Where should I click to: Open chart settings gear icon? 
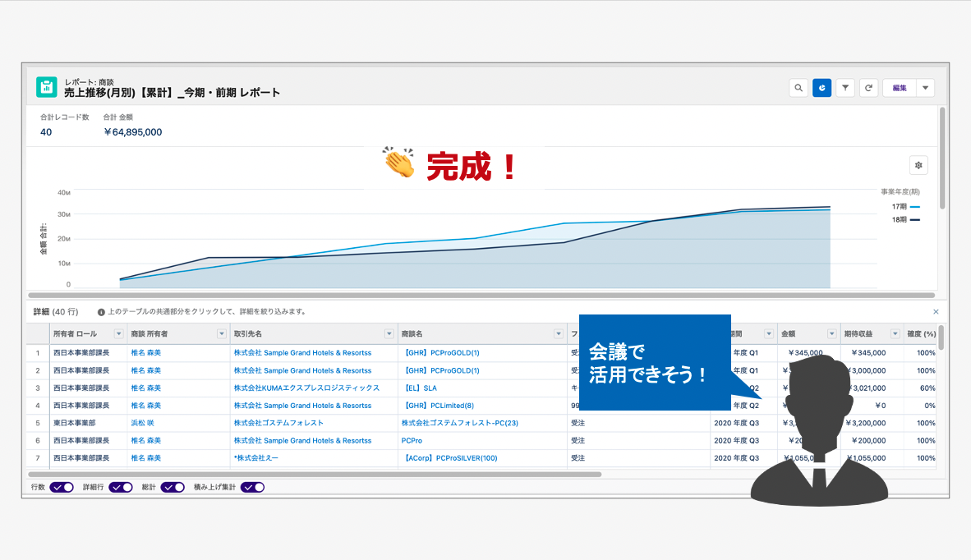point(918,165)
